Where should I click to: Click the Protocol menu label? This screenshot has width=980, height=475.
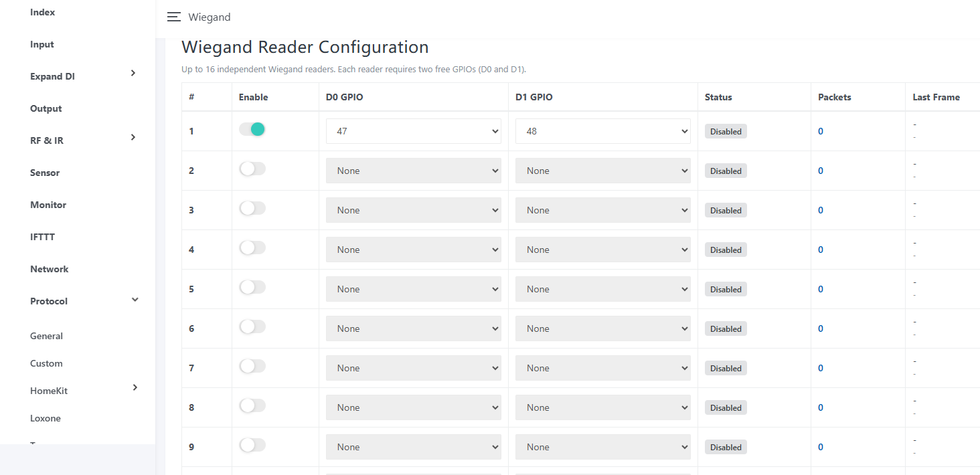pos(49,301)
